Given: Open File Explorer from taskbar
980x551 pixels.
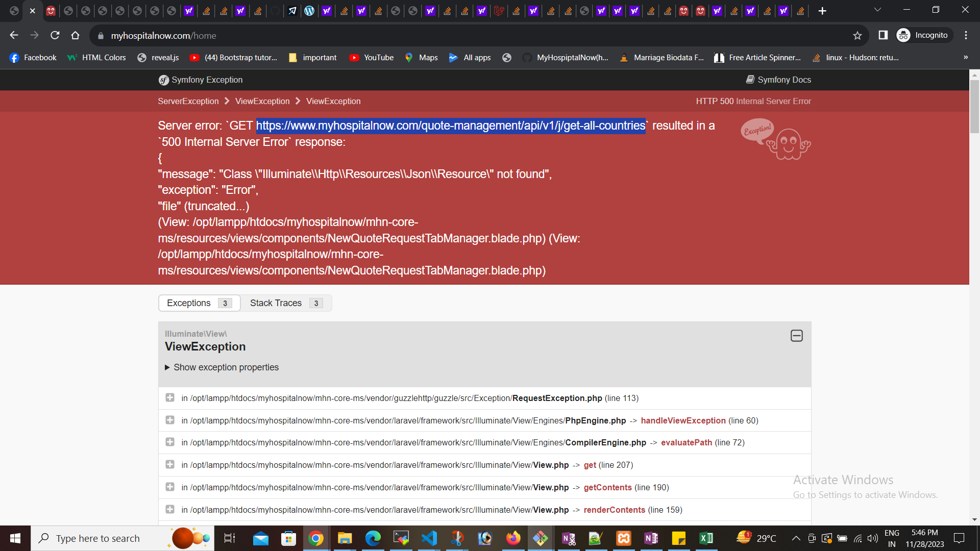Looking at the screenshot, I should click(345, 538).
